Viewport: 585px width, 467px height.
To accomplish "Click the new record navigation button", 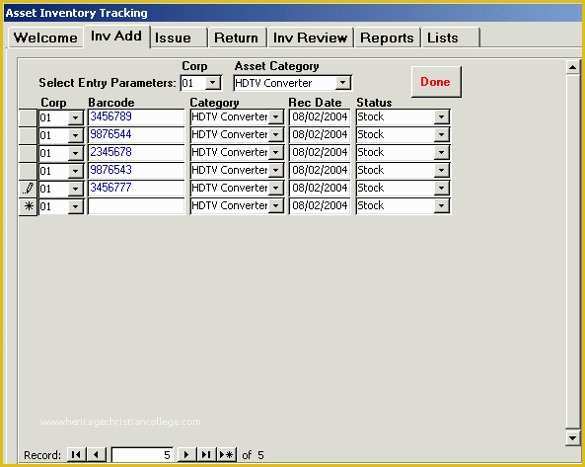I will [x=226, y=454].
